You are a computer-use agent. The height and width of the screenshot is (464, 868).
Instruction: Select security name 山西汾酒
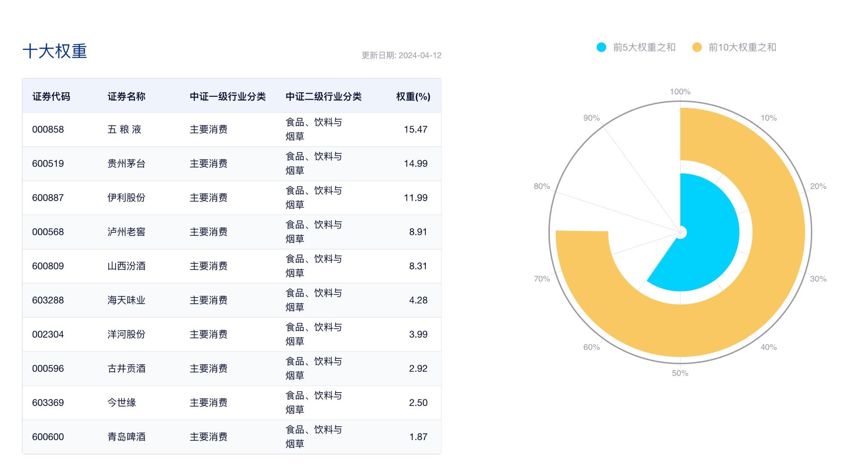[126, 266]
